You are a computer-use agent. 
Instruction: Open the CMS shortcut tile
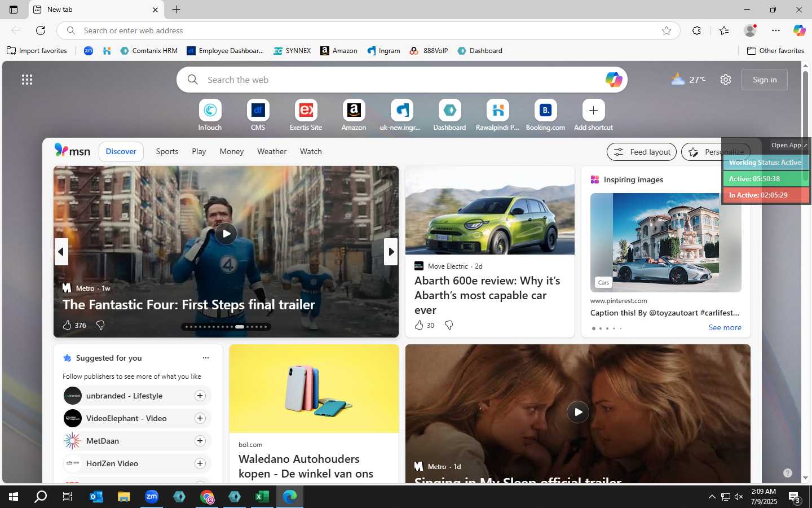(x=258, y=115)
